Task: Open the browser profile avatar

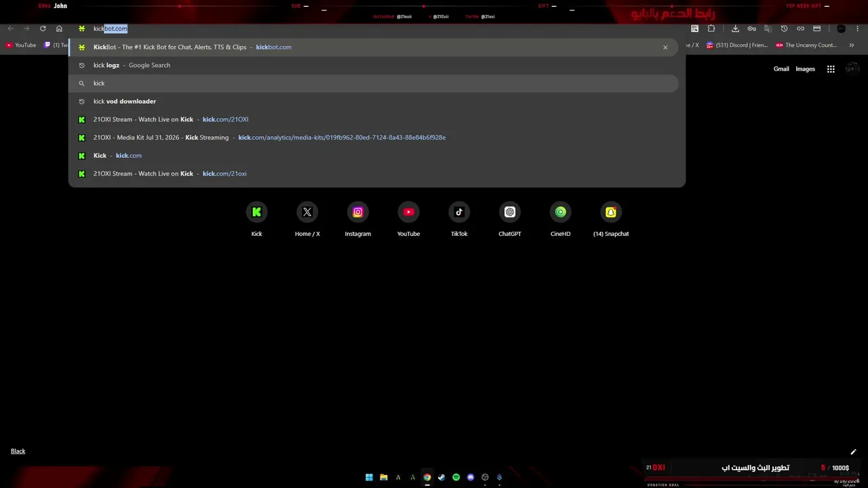Action: point(841,28)
